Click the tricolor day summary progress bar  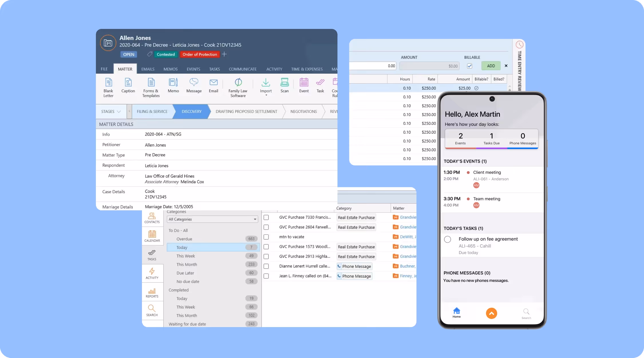point(491,149)
